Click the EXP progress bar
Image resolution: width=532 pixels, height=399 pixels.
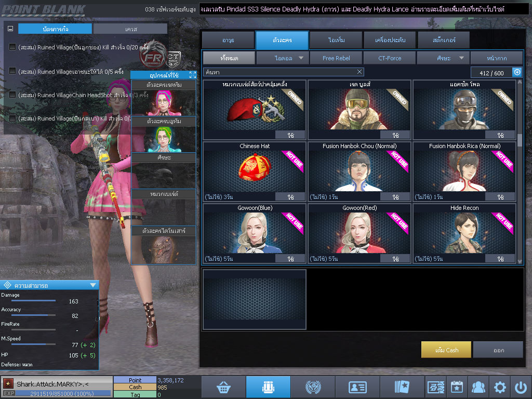click(x=63, y=393)
